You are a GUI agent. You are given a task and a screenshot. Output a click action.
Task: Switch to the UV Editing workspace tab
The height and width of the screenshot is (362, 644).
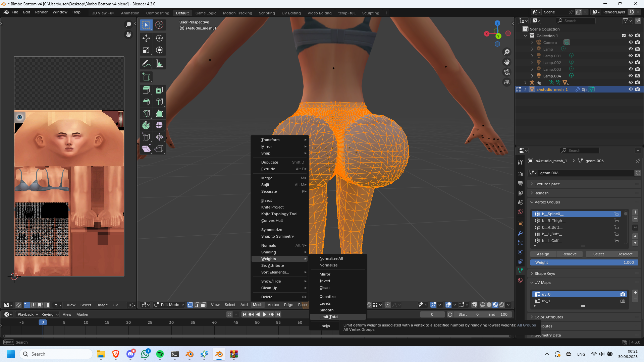(291, 13)
